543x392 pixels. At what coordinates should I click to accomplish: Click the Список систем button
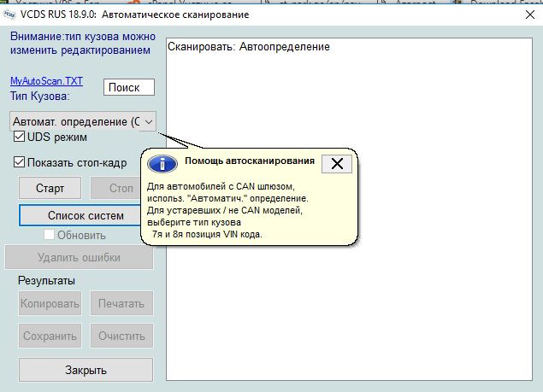click(80, 215)
